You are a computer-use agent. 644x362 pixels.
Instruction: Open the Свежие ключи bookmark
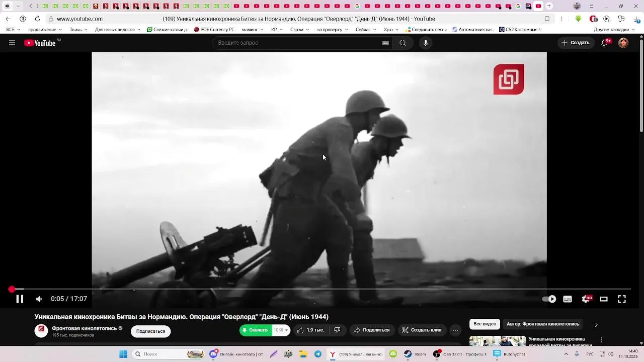pos(168,30)
